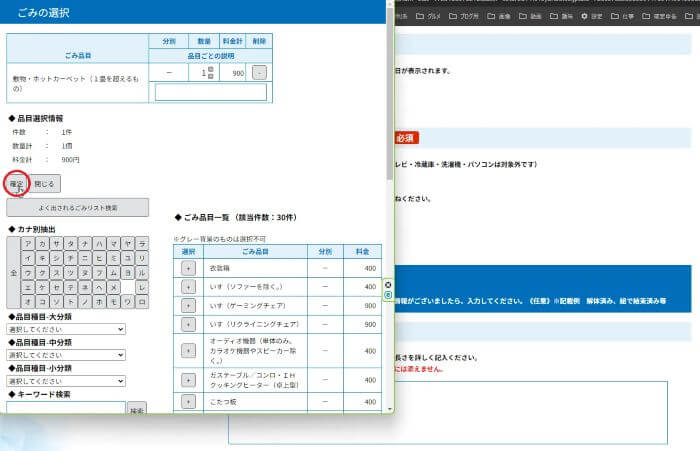Close the dialog with 閉じる button
The width and height of the screenshot is (700, 451).
point(44,184)
